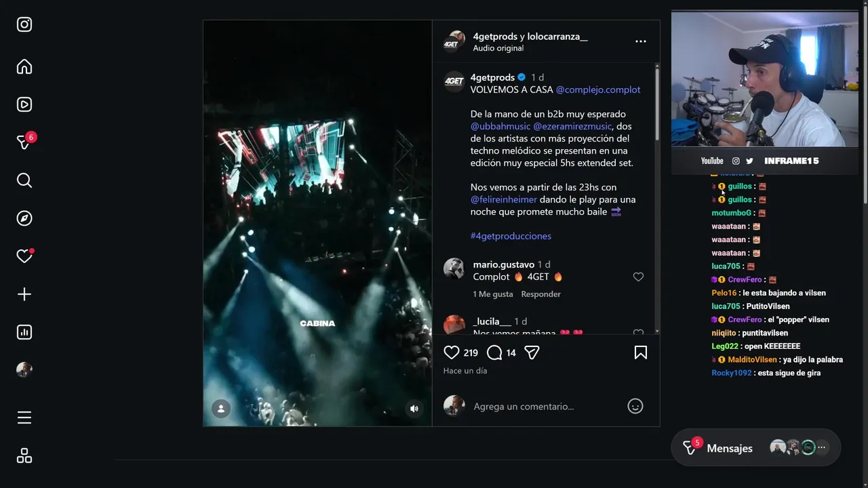Open the Search magnifier in sidebar
Screen dimensions: 868x488
click(x=24, y=180)
